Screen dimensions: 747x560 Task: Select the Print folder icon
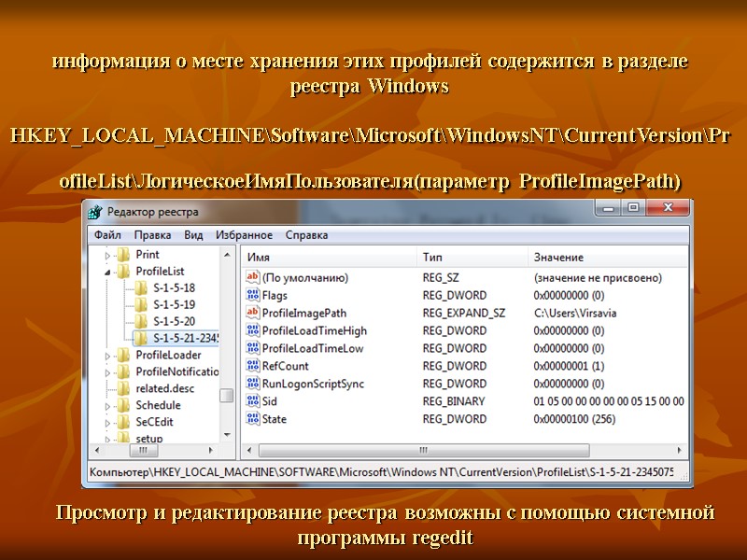pyautogui.click(x=123, y=255)
